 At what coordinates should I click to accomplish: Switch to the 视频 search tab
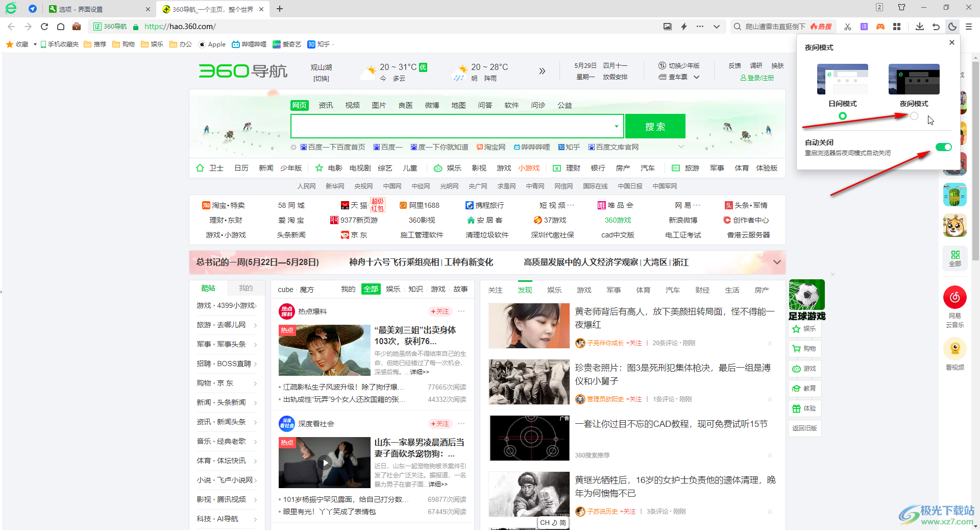pyautogui.click(x=352, y=105)
